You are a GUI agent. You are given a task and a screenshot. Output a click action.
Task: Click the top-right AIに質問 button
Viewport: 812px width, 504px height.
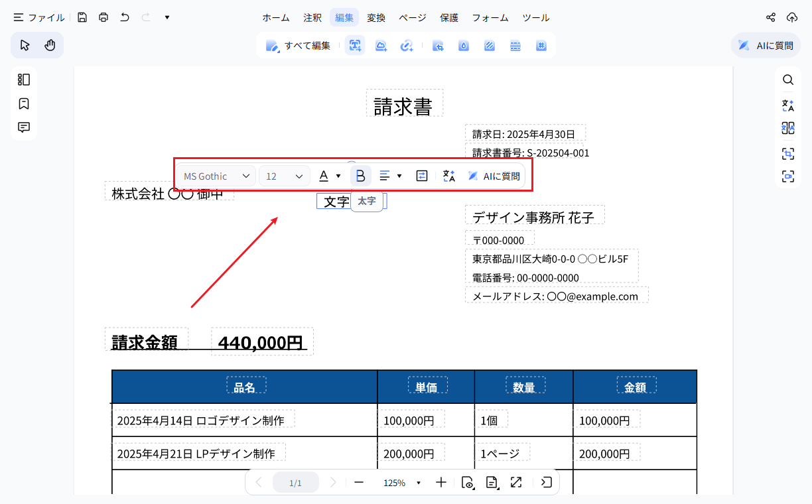click(766, 46)
